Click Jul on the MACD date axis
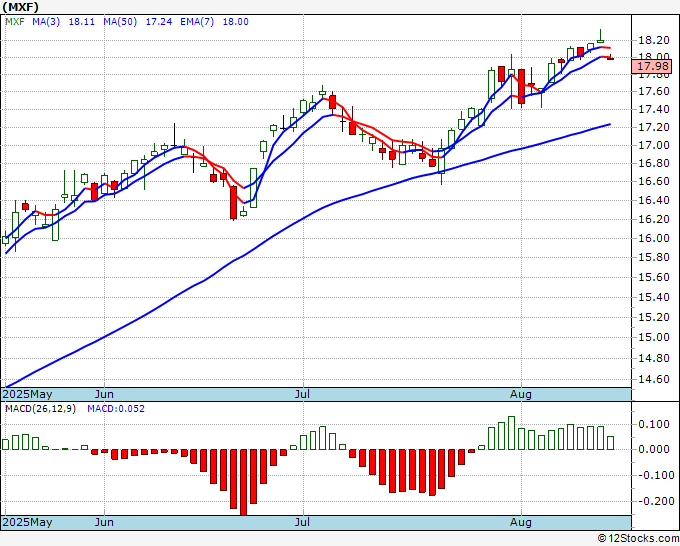This screenshot has height=546, width=680. click(302, 522)
